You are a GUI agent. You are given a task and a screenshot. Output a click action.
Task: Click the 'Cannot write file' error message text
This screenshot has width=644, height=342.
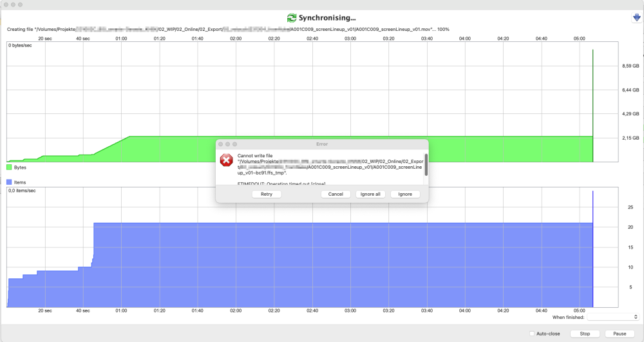[x=255, y=156]
